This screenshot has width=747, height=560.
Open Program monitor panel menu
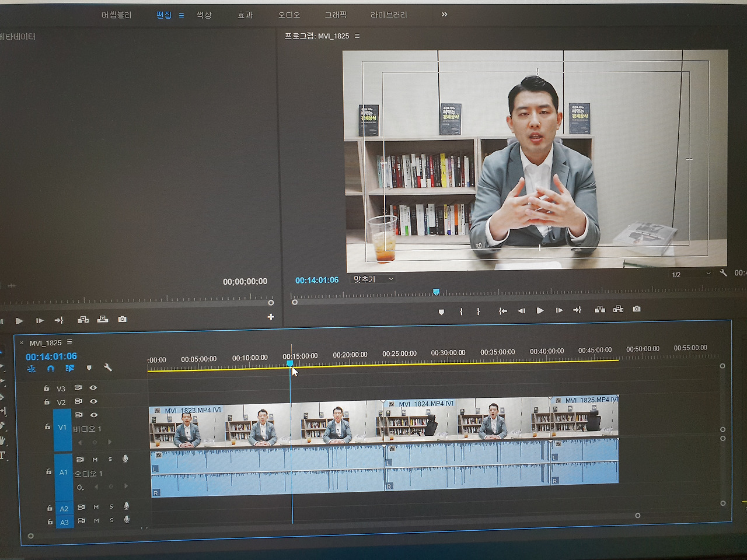point(357,36)
